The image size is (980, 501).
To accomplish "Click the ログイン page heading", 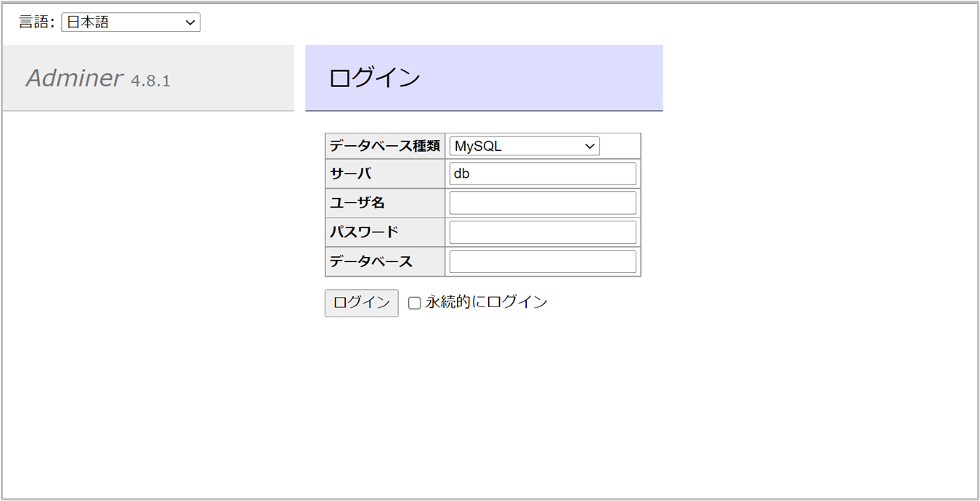I will point(374,78).
